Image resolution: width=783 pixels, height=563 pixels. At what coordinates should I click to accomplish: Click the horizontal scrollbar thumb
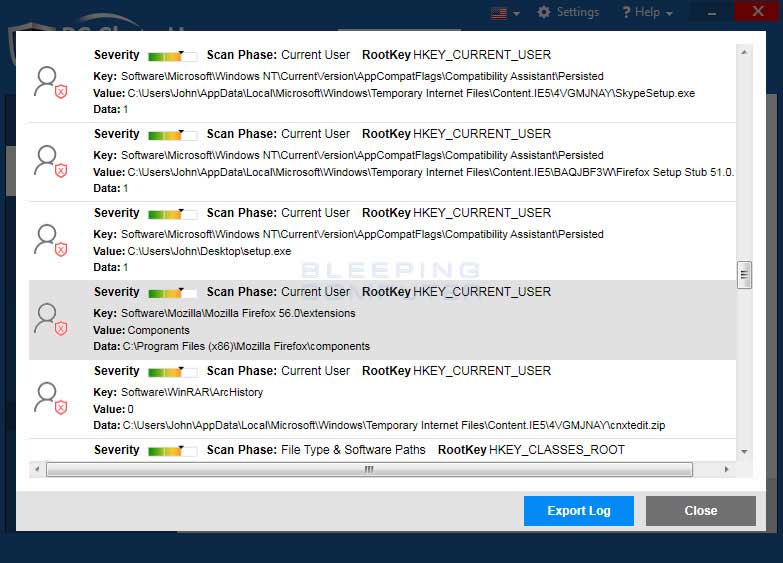(368, 469)
